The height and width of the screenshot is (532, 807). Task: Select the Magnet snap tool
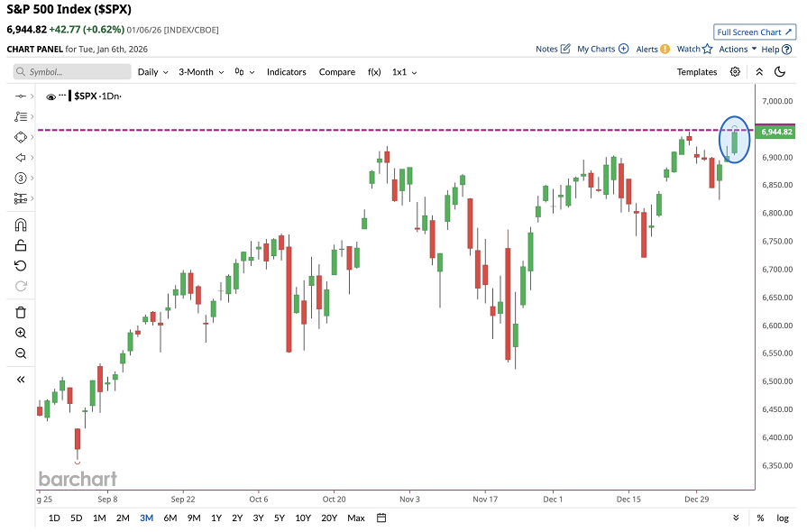click(21, 224)
